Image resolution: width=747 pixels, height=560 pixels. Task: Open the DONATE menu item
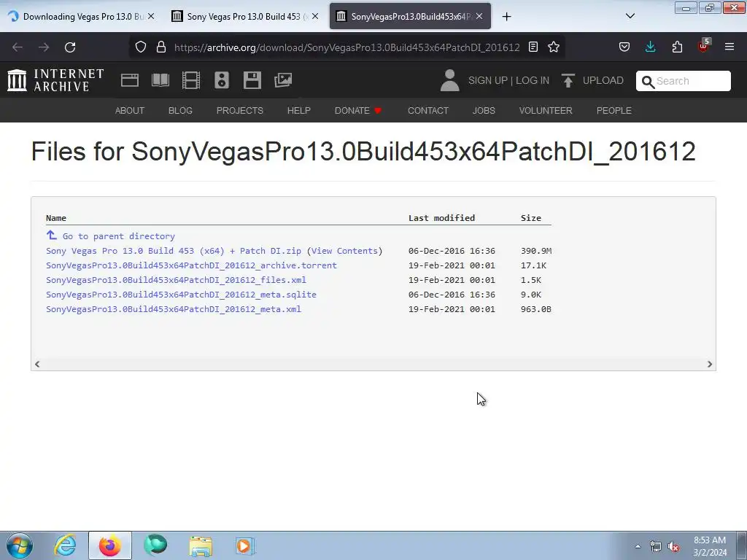pos(357,111)
